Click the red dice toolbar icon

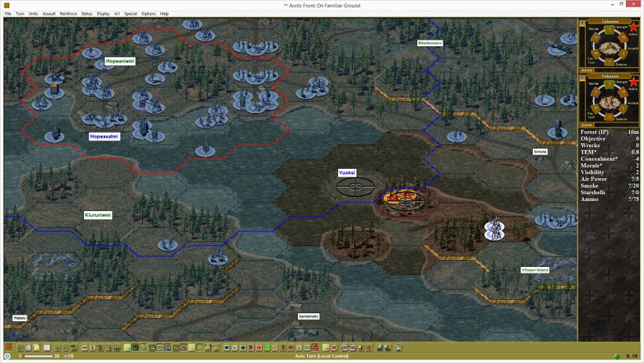pyautogui.click(x=316, y=348)
